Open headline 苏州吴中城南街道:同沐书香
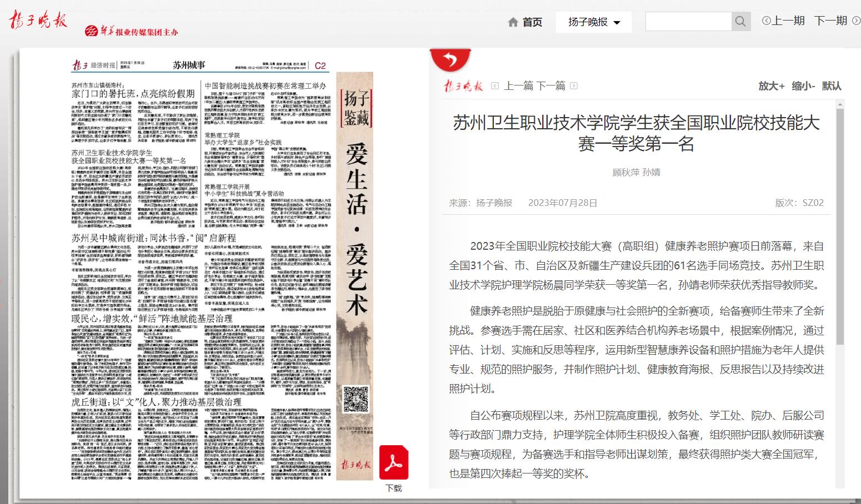Viewport: 861px width, 504px height. click(154, 238)
